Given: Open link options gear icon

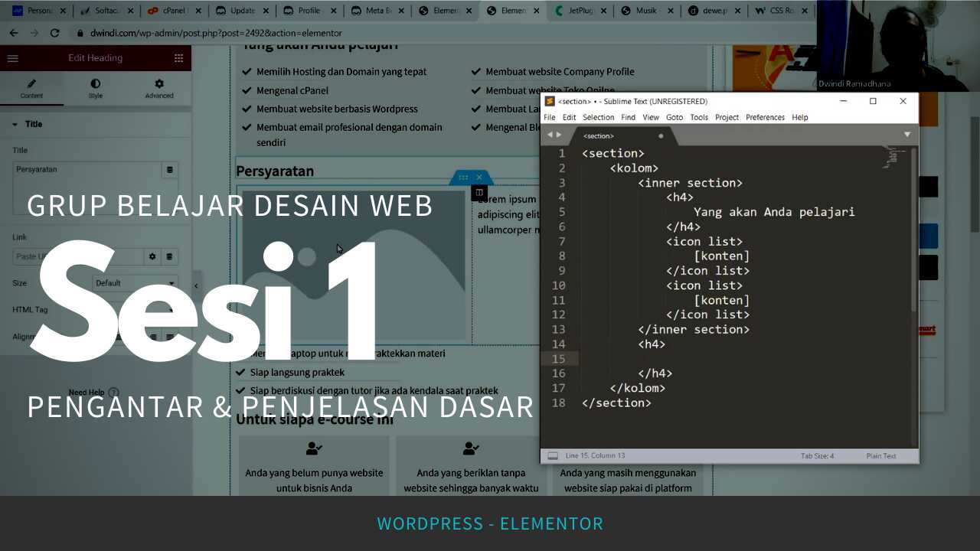Looking at the screenshot, I should (x=152, y=256).
